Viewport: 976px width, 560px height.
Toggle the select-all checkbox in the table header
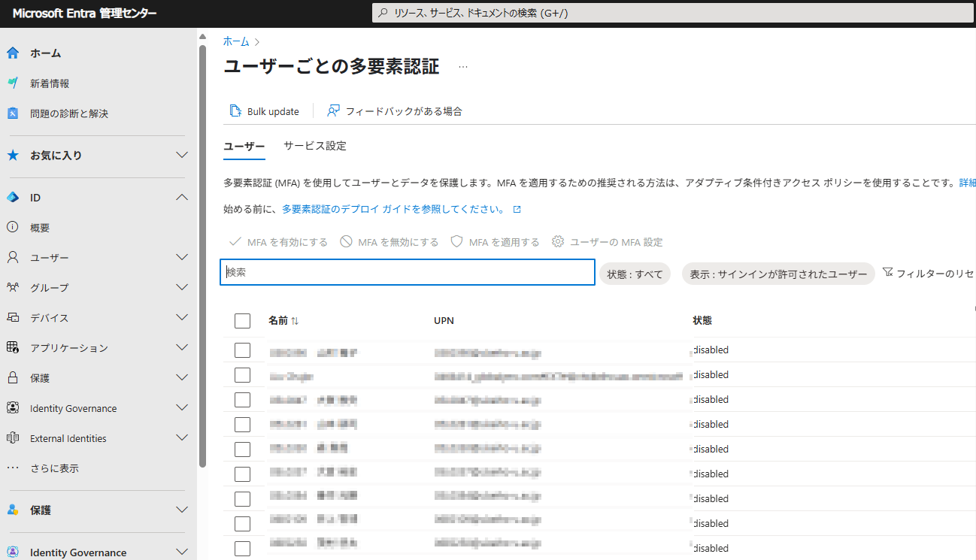point(242,320)
